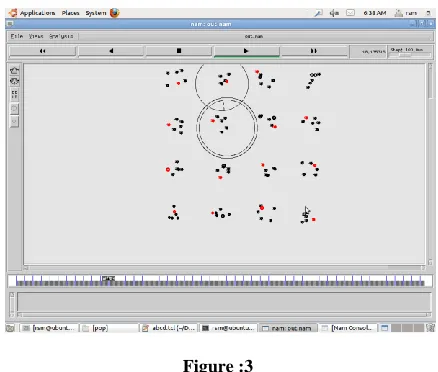Click the 6:38 AM clock
438x372 pixels.
pyautogui.click(x=375, y=13)
